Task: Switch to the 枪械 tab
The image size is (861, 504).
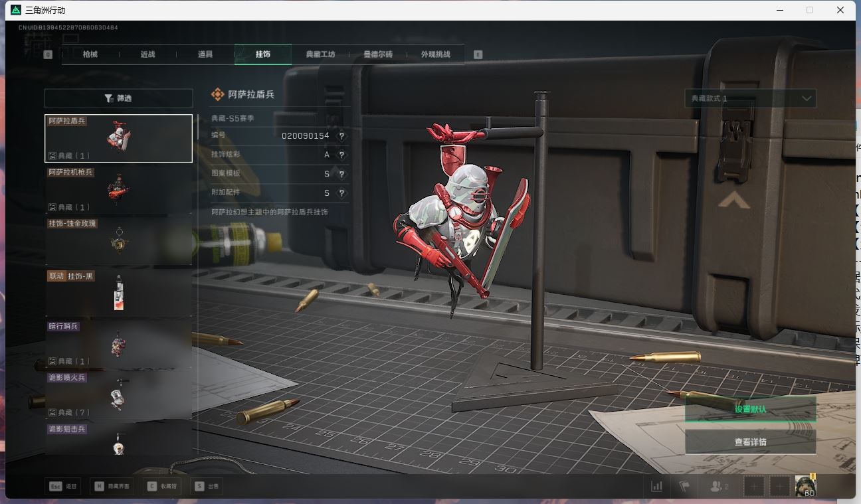Action: click(90, 54)
